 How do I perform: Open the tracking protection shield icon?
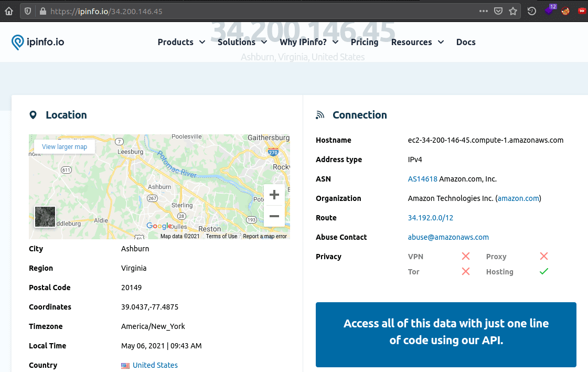point(28,11)
